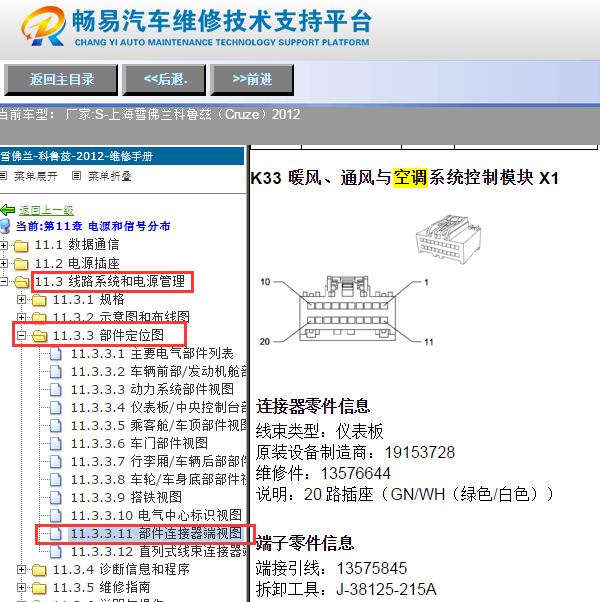The width and height of the screenshot is (600, 602).
Task: Select 11.3.3 部件定位图 tree item
Action: coord(108,335)
